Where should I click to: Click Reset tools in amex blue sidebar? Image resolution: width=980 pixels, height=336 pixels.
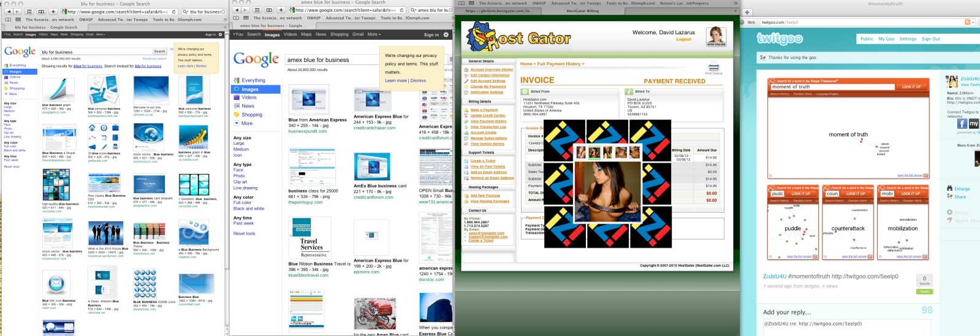click(245, 234)
